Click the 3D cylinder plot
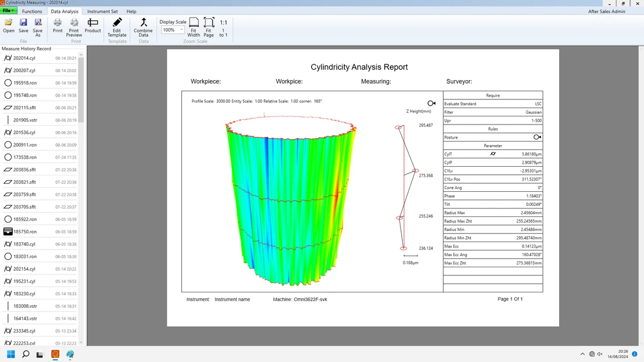The width and height of the screenshot is (644, 362). pos(291,200)
